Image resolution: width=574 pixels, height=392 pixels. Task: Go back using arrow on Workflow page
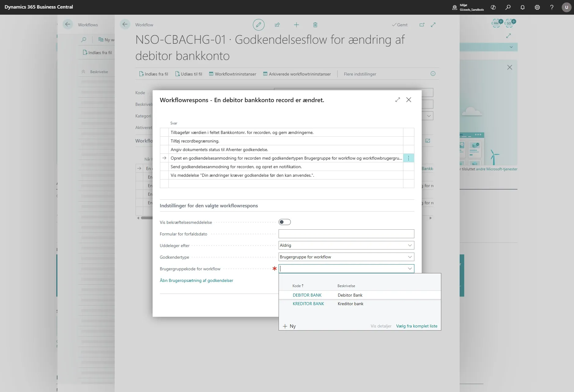125,24
